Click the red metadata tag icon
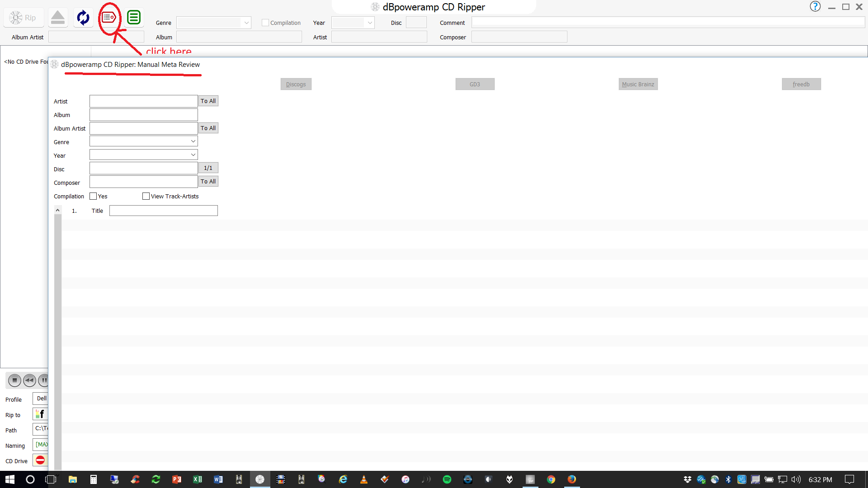868x488 pixels. point(108,18)
